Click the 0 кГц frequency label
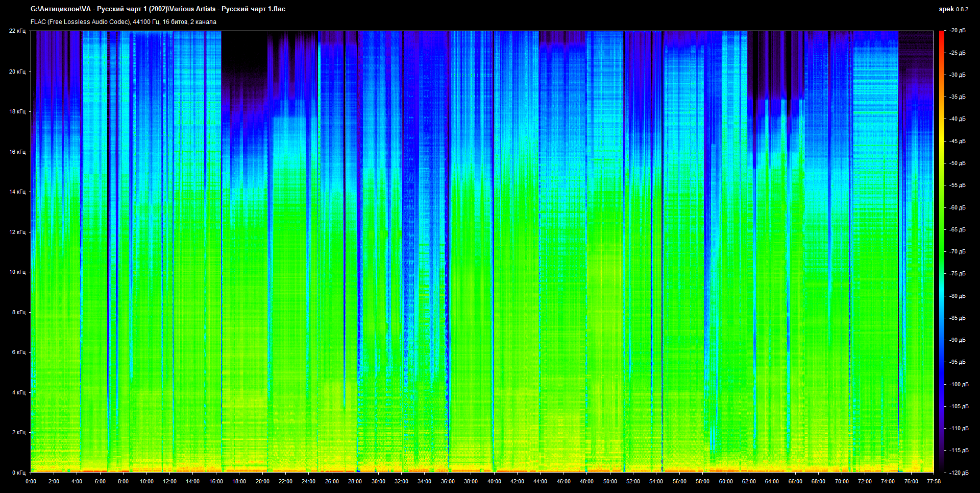This screenshot has height=493, width=980. 18,473
